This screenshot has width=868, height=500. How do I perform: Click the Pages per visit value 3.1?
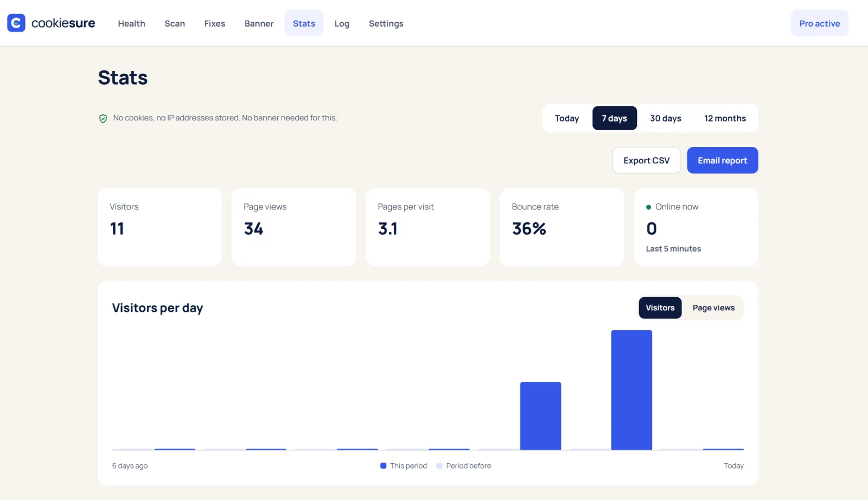coord(388,229)
